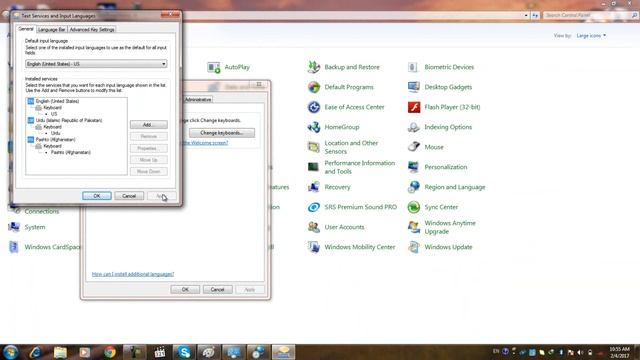Click the Remove button
Screen dimensions: 640x360
point(149,136)
